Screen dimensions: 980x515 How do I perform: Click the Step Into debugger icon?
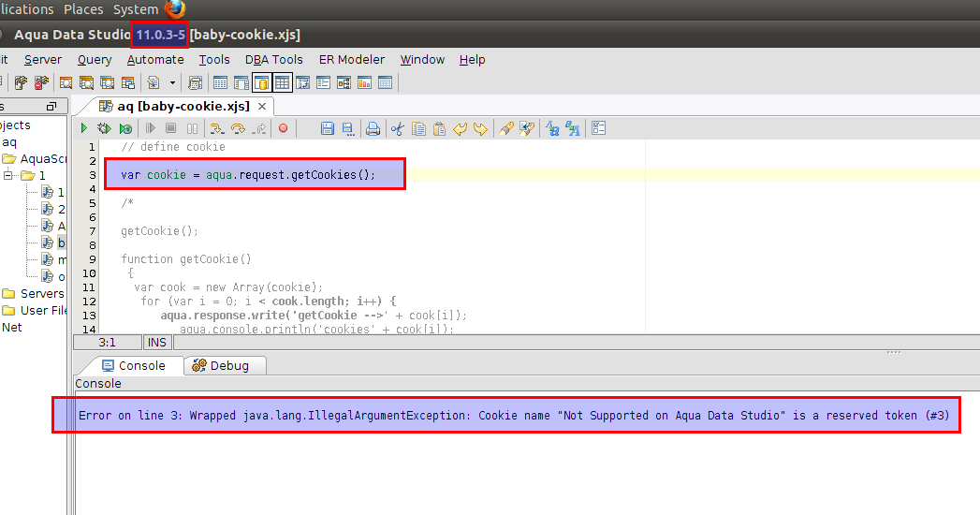tap(217, 128)
